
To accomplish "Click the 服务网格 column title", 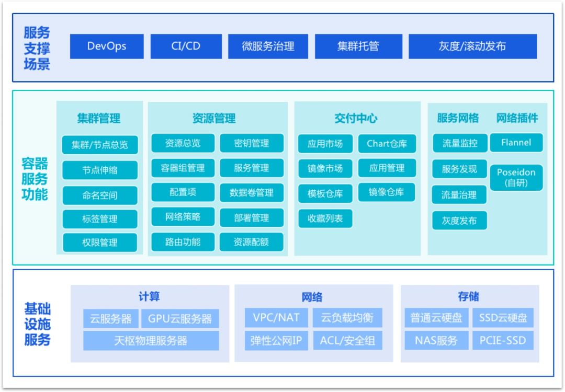I will coord(458,118).
